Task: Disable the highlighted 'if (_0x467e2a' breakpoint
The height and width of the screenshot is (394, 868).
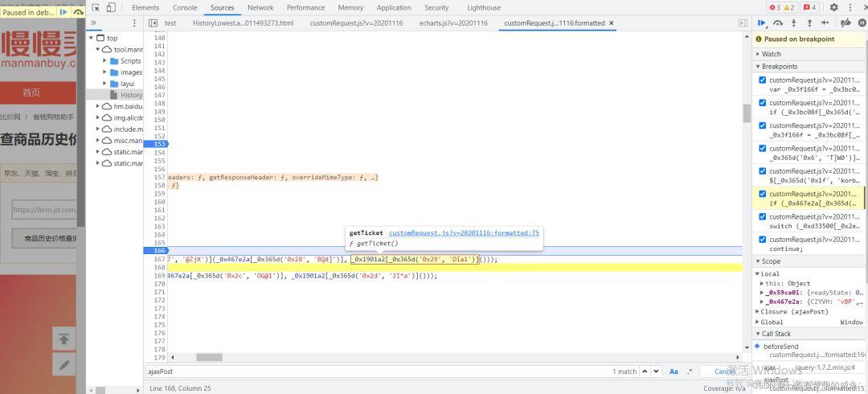Action: (763, 194)
